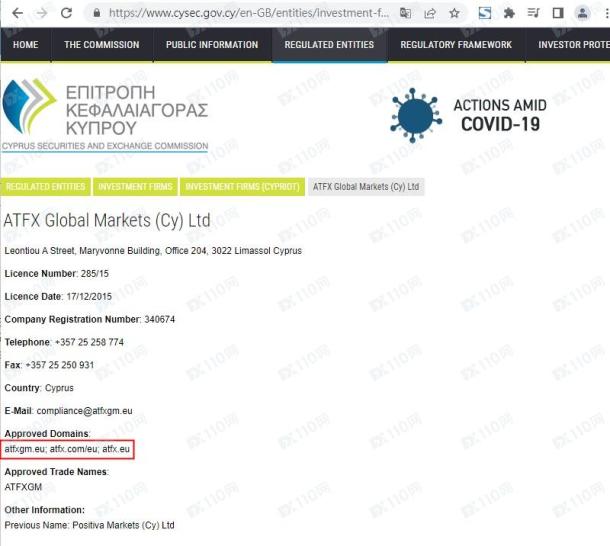Click the ATFXGM trade name
Screen dimensions: 610x546
point(23,487)
